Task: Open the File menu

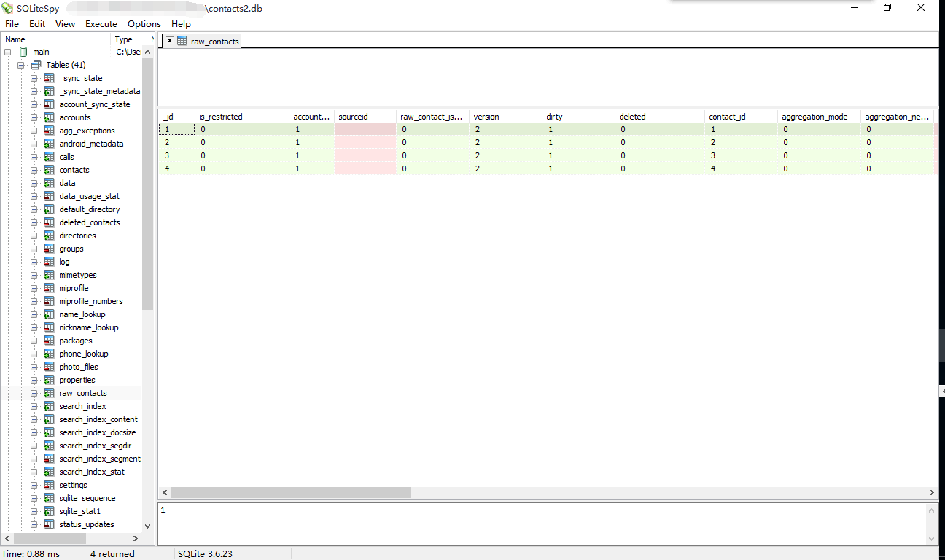Action: click(12, 24)
